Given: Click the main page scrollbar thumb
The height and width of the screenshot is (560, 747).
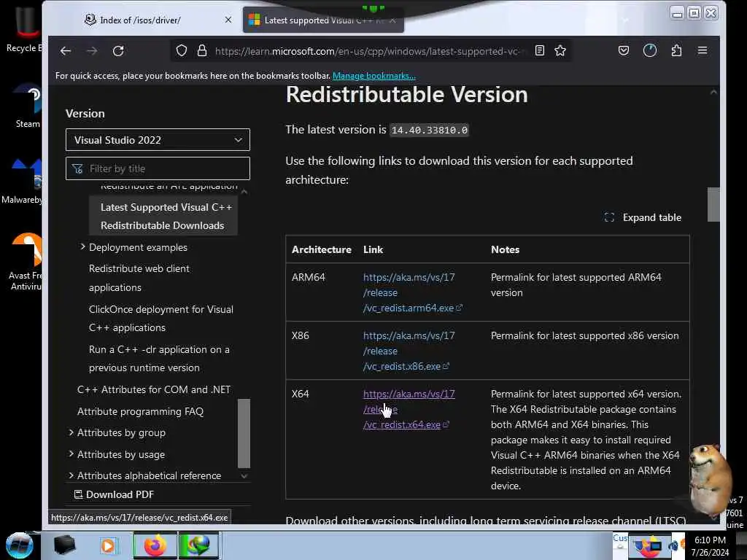Looking at the screenshot, I should pos(713,204).
